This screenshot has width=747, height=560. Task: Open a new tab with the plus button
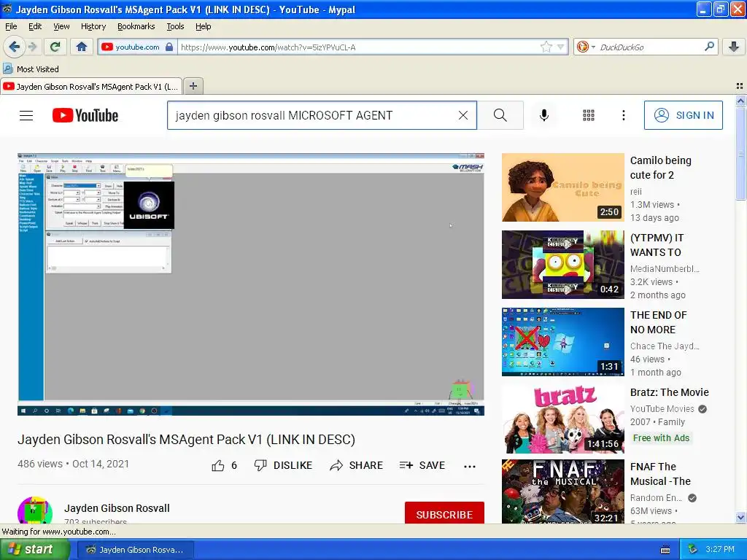click(x=193, y=86)
